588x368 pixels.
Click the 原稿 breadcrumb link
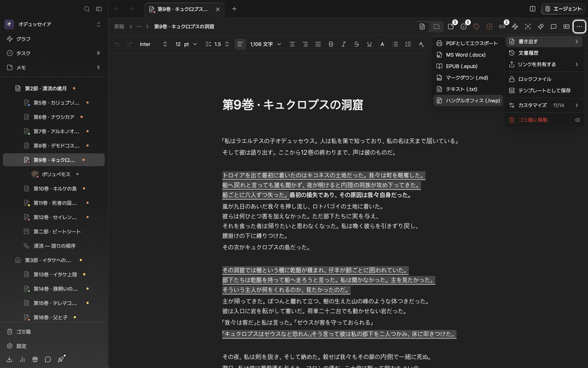pos(119,27)
